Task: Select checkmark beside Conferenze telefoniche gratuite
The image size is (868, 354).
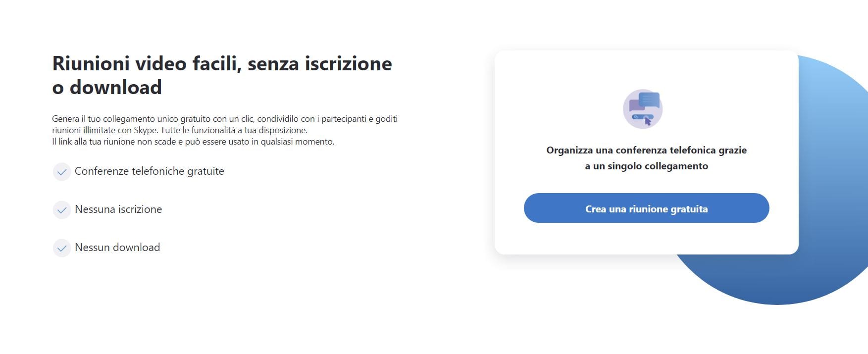Action: [x=61, y=172]
